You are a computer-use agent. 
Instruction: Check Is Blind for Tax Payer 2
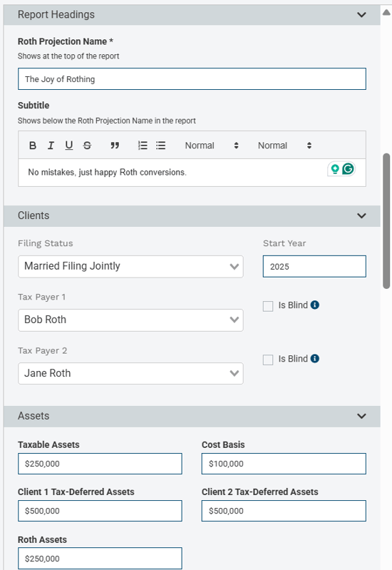click(268, 360)
